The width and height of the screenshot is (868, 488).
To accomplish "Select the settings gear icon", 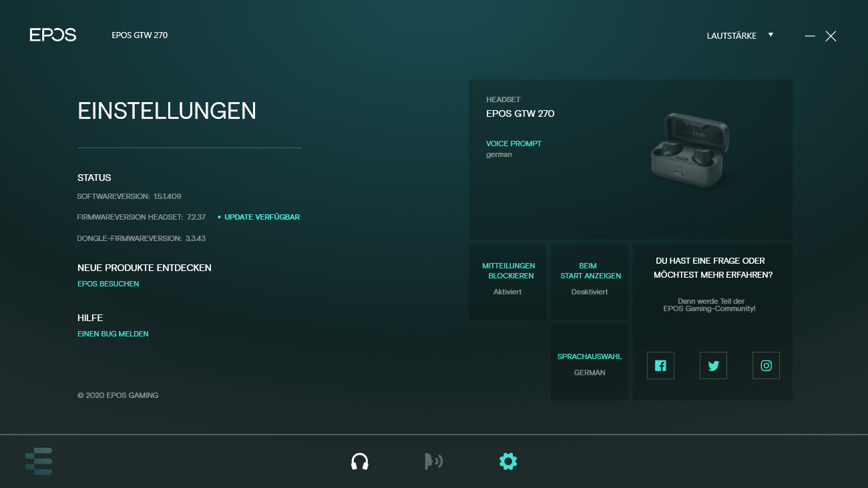I will click(508, 461).
